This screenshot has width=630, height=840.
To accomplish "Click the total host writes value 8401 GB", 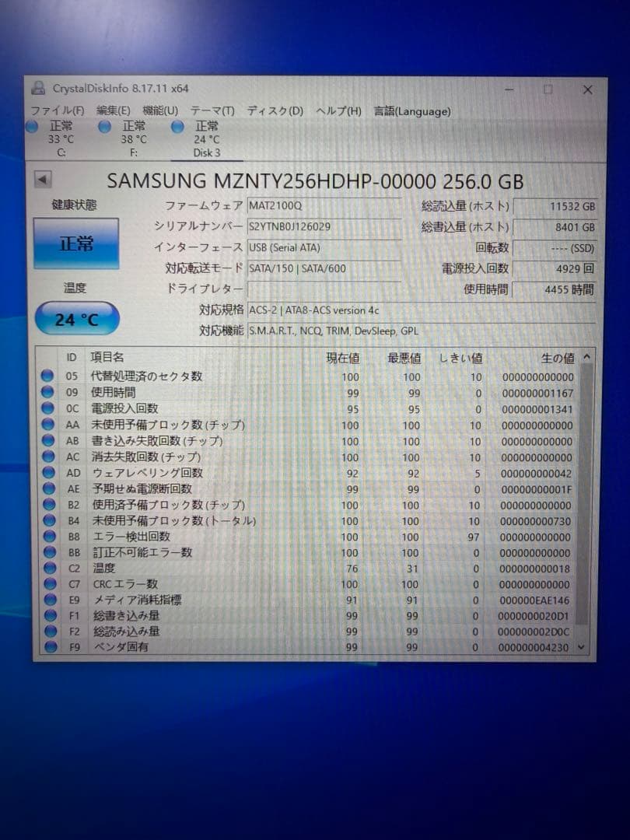I will (555, 227).
